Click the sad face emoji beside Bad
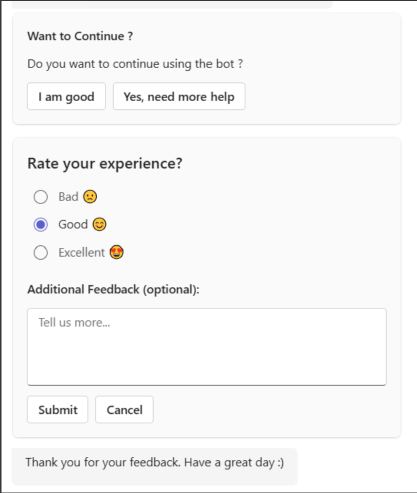The height and width of the screenshot is (493, 417). pyautogui.click(x=90, y=197)
